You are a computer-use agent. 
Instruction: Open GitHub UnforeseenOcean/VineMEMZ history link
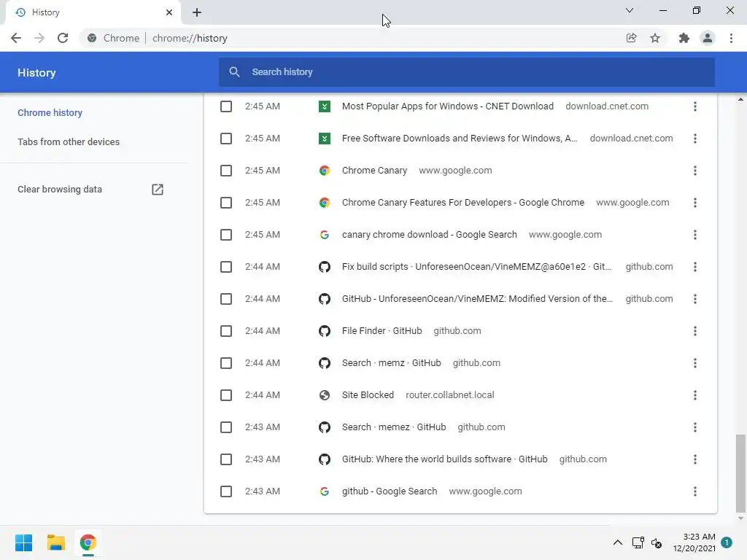[x=477, y=298]
